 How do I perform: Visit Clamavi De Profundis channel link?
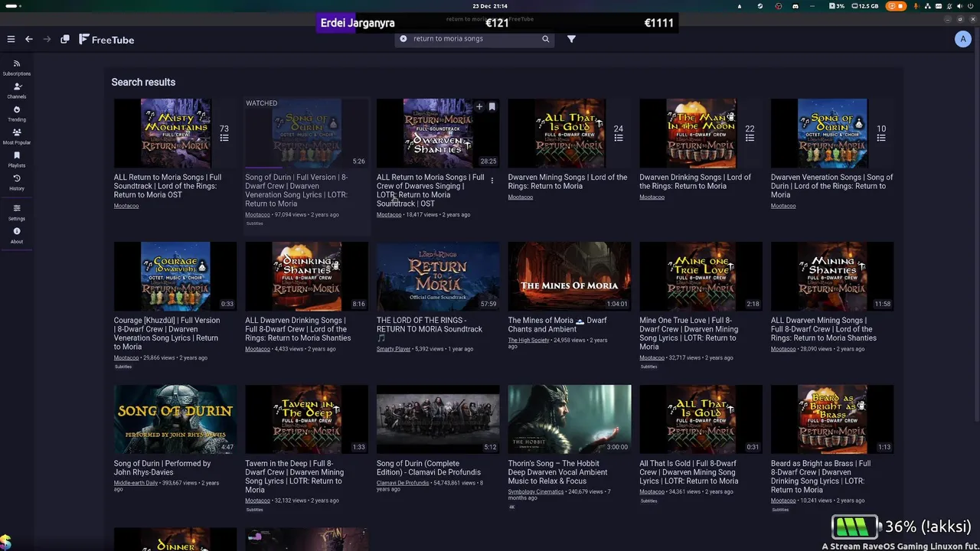pos(403,483)
